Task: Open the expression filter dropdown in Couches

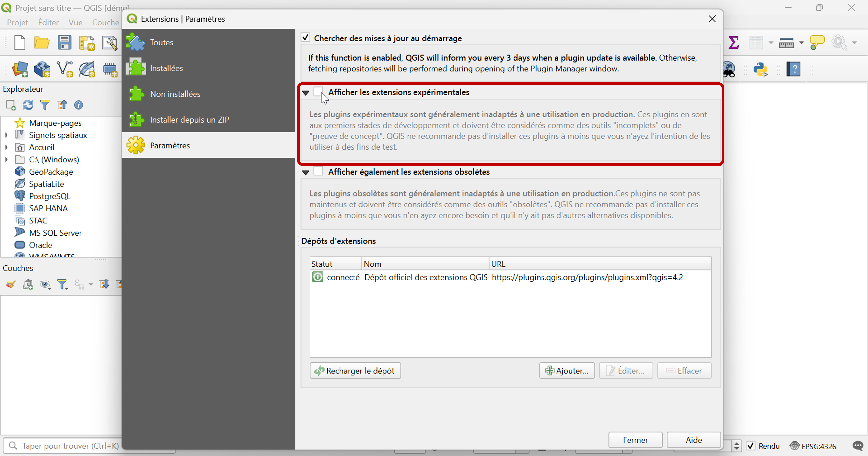Action: click(x=91, y=284)
